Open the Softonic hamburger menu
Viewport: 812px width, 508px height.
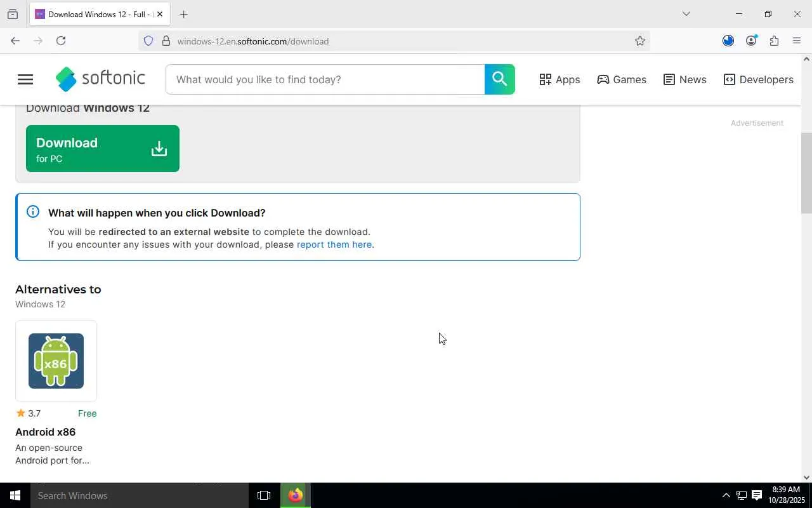pyautogui.click(x=25, y=79)
